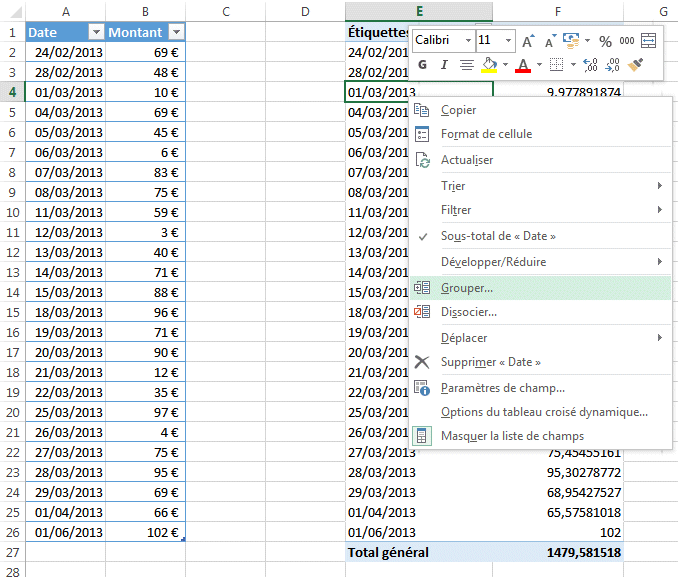The image size is (678, 577).
Task: Expand the Déplacer submenu
Action: [x=540, y=338]
